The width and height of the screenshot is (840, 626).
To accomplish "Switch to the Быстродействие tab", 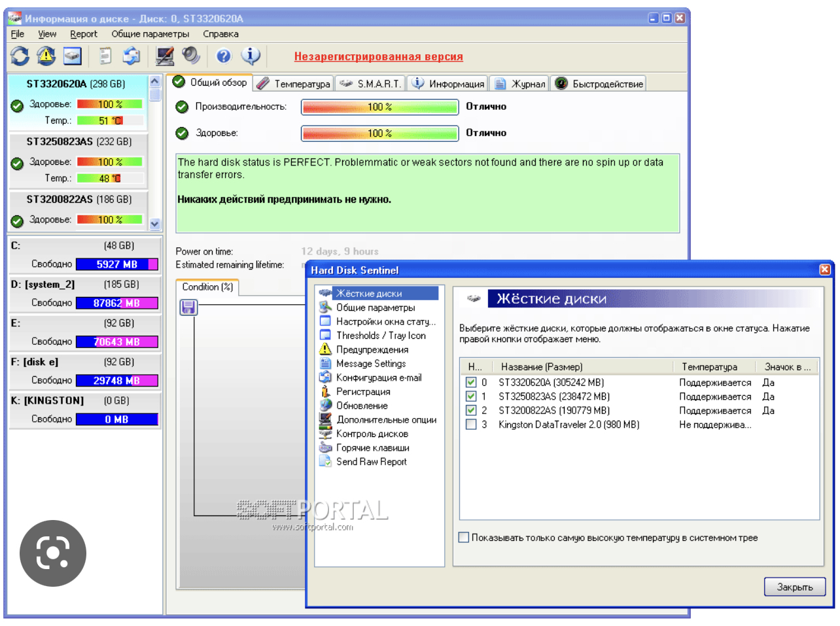I will coord(599,84).
